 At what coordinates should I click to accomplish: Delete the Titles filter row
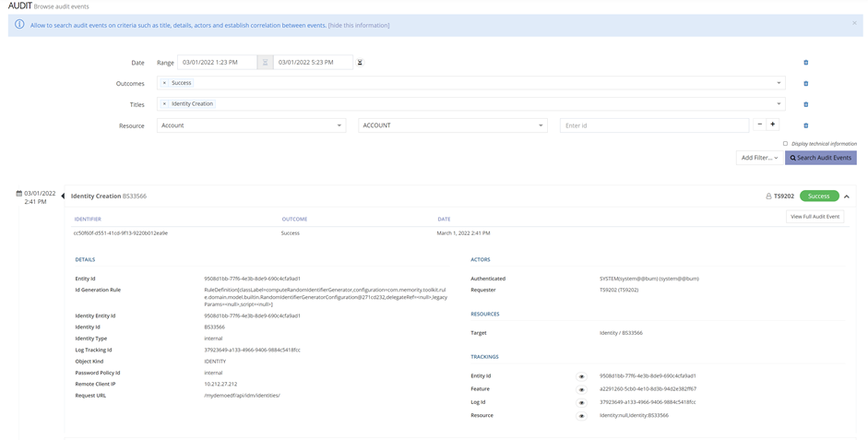point(805,104)
